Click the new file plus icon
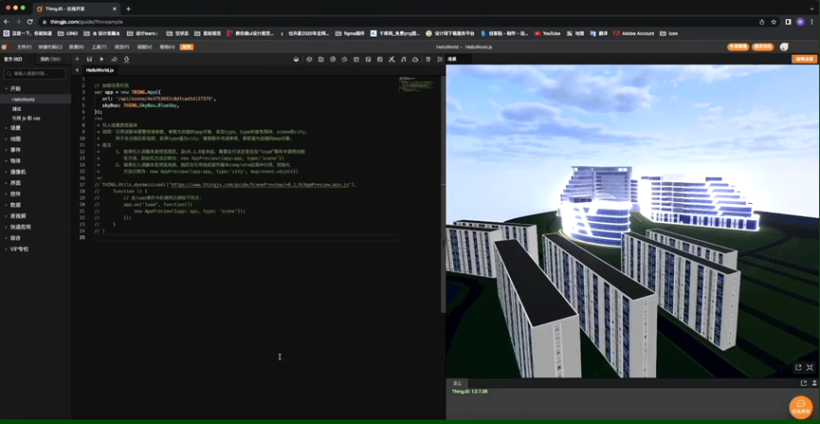 [x=77, y=59]
